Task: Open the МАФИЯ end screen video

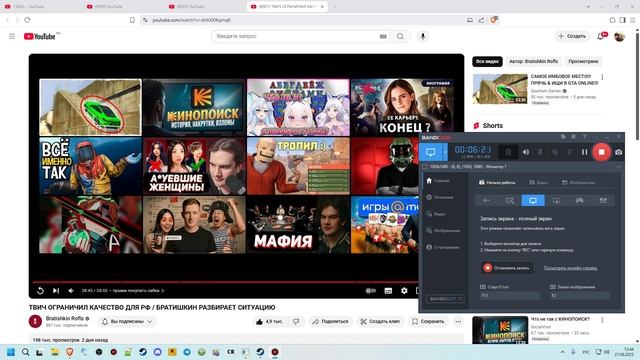Action: (x=298, y=225)
